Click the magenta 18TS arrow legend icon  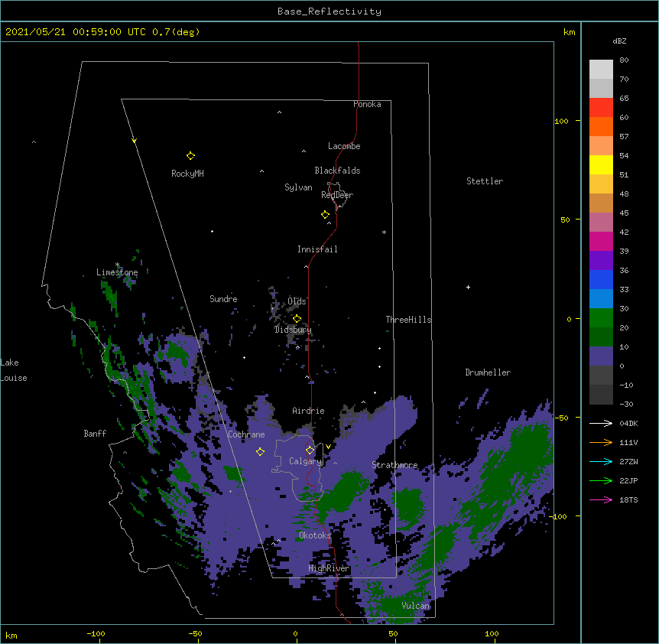click(x=601, y=499)
